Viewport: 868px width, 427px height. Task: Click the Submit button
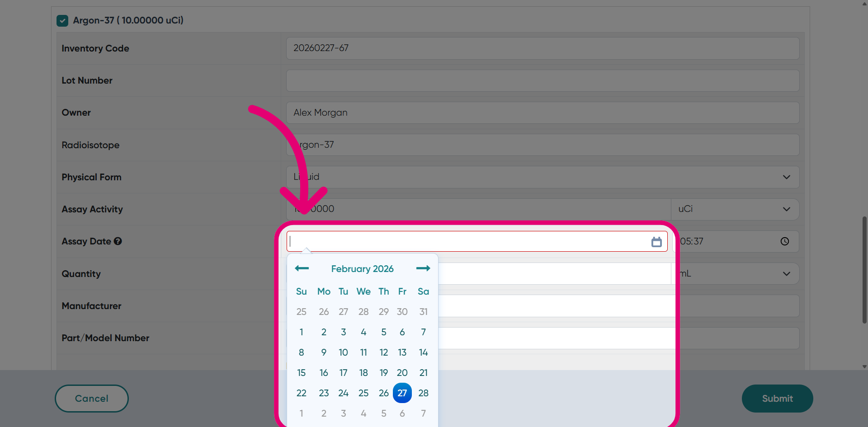coord(777,399)
